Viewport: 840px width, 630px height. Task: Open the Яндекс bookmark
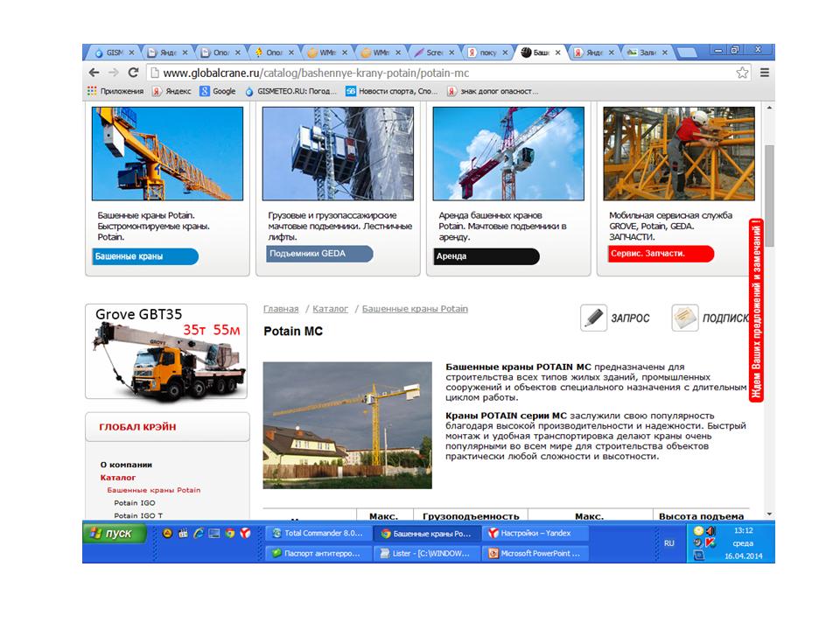pyautogui.click(x=171, y=91)
